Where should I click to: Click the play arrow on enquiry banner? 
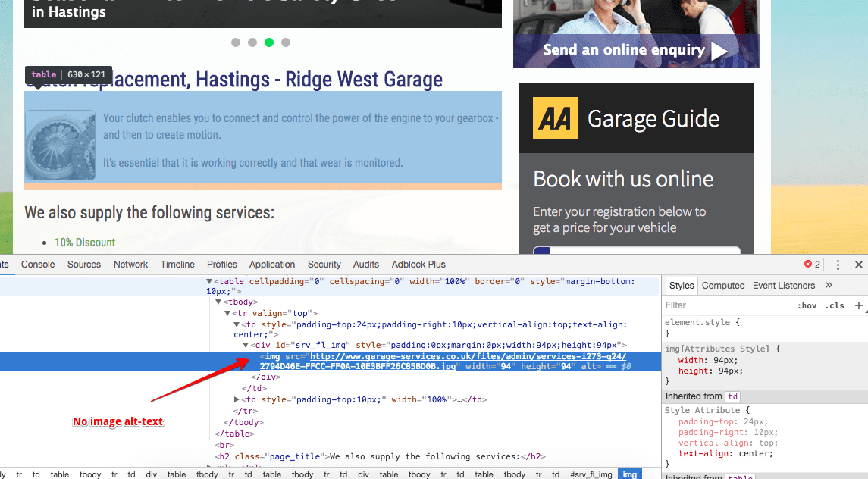click(x=719, y=51)
